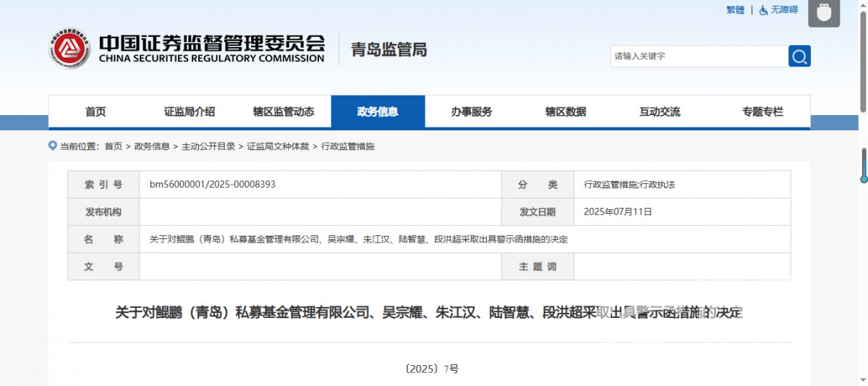This screenshot has height=386, width=868.
Task: Select the 政务信息 active tab
Action: [378, 112]
